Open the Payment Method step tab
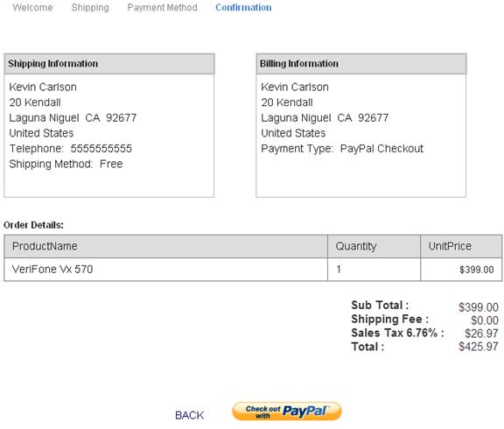Image resolution: width=504 pixels, height=429 pixels. [163, 7]
